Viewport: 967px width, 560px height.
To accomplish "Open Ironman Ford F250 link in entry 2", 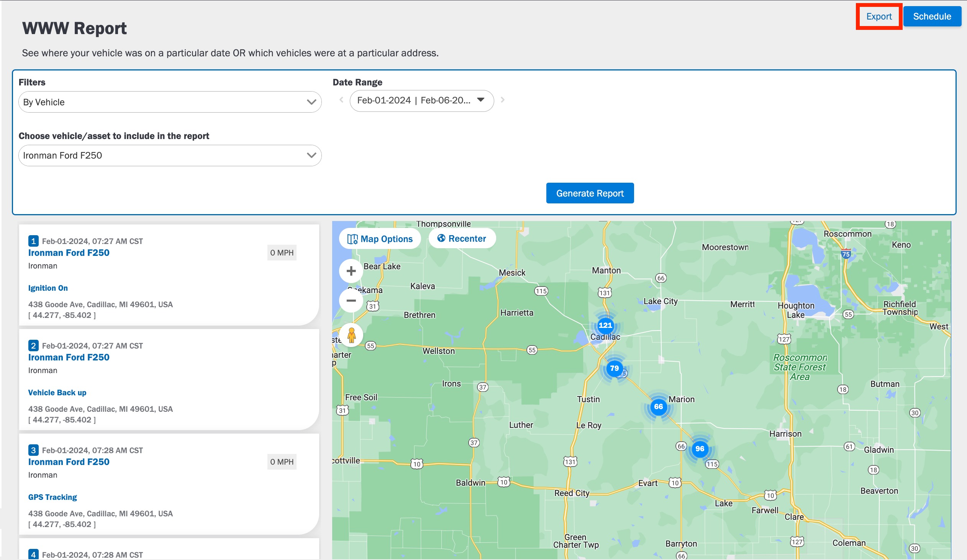I will pyautogui.click(x=69, y=357).
